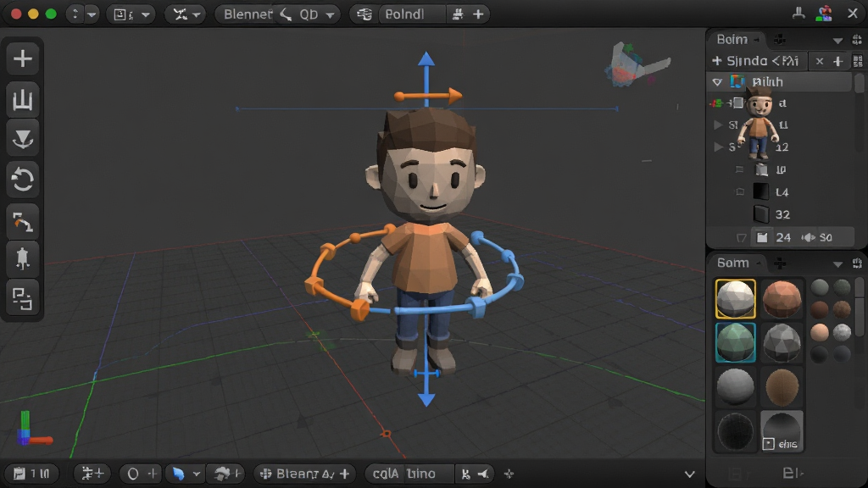Image resolution: width=868 pixels, height=488 pixels.
Task: Select the copper orange sphere material
Action: pyautogui.click(x=782, y=299)
